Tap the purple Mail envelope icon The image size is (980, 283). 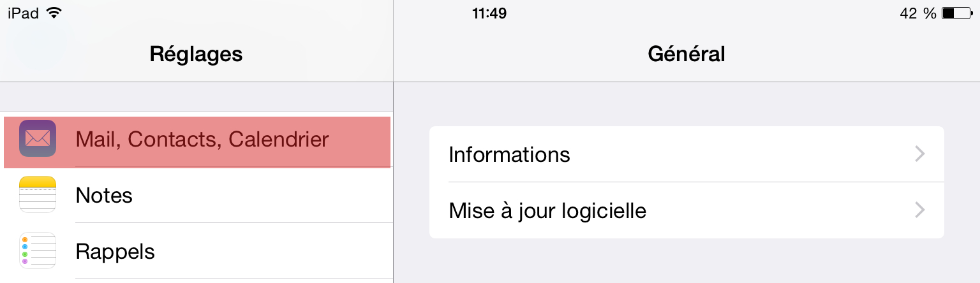pyautogui.click(x=38, y=138)
